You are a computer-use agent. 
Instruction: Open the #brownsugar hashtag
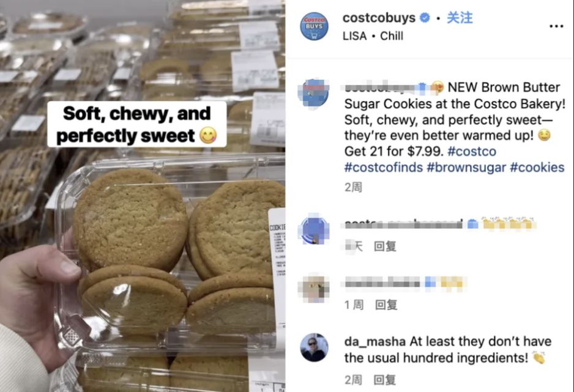click(x=466, y=167)
